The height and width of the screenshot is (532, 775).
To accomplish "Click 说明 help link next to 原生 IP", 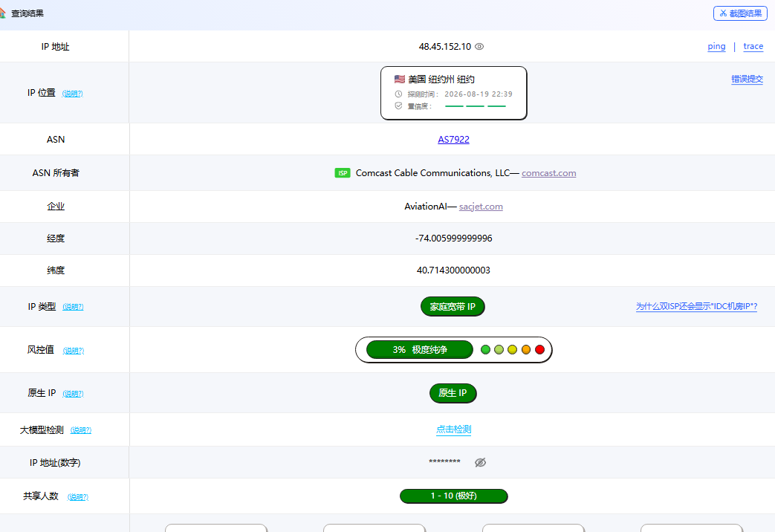I will click(73, 394).
